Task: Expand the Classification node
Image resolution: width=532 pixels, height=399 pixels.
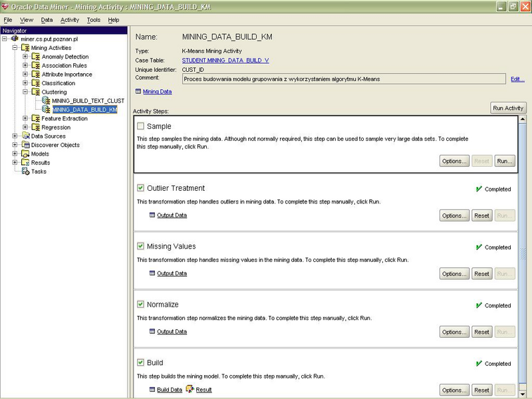Action: pyautogui.click(x=25, y=82)
